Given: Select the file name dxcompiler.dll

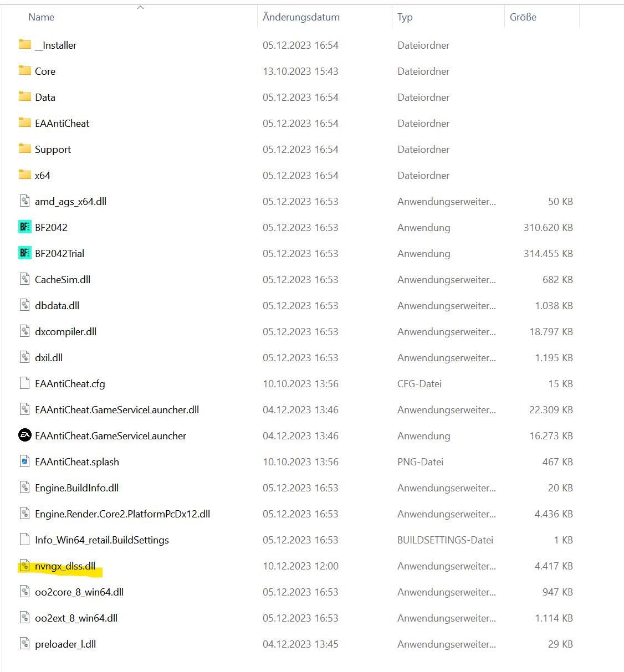Looking at the screenshot, I should click(x=65, y=332).
